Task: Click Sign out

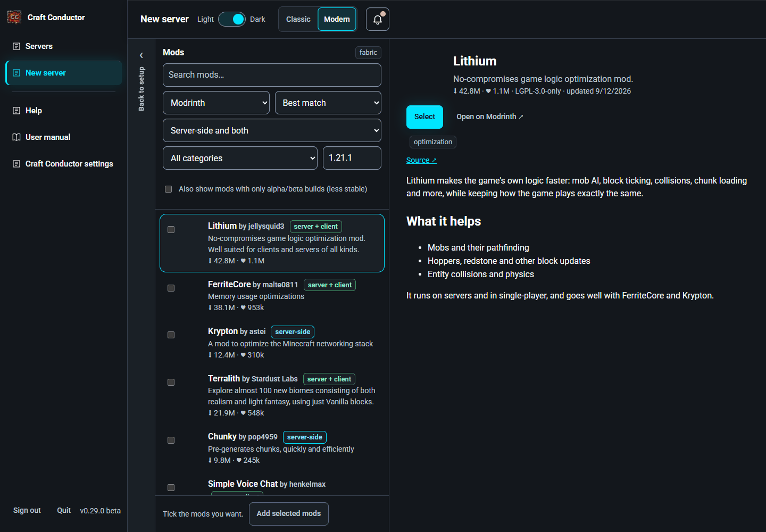Action: pyautogui.click(x=27, y=510)
